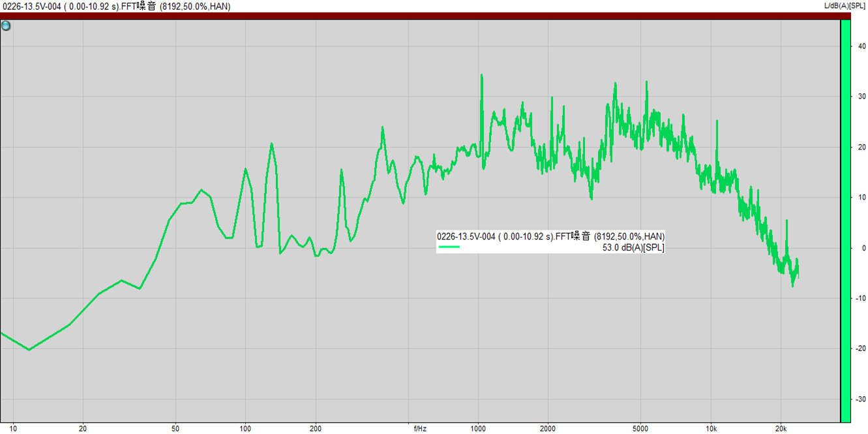
Task: Click the blue circular marker icon
Action: (x=6, y=26)
